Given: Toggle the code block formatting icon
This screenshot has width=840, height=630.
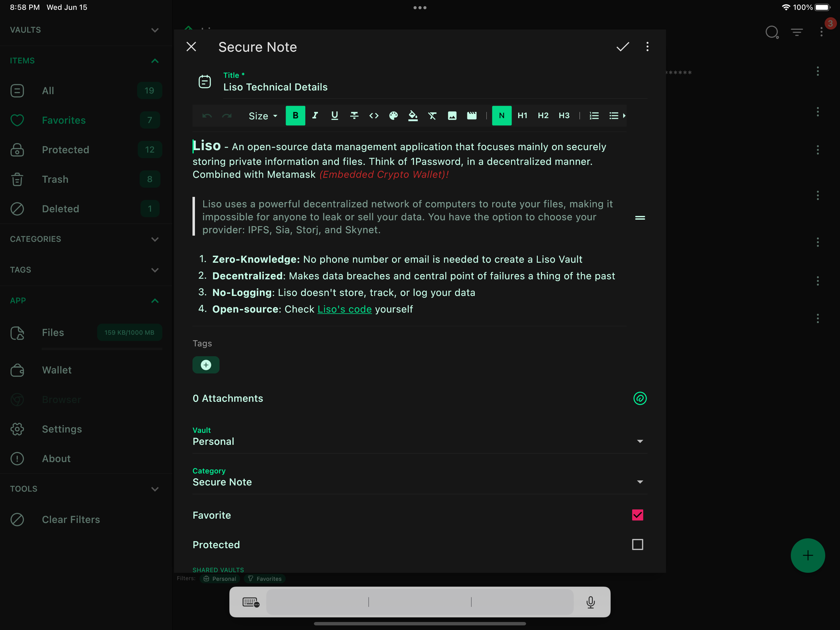Looking at the screenshot, I should pos(374,116).
